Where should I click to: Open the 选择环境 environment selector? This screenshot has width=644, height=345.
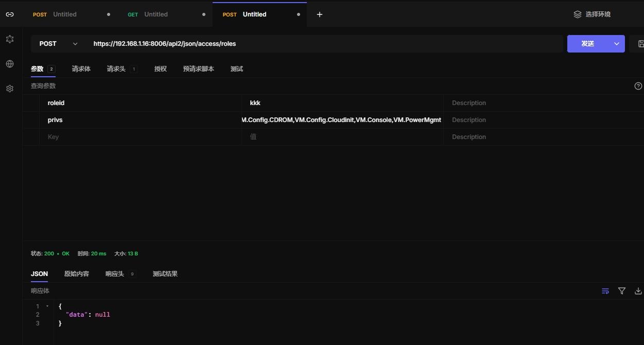pos(592,14)
